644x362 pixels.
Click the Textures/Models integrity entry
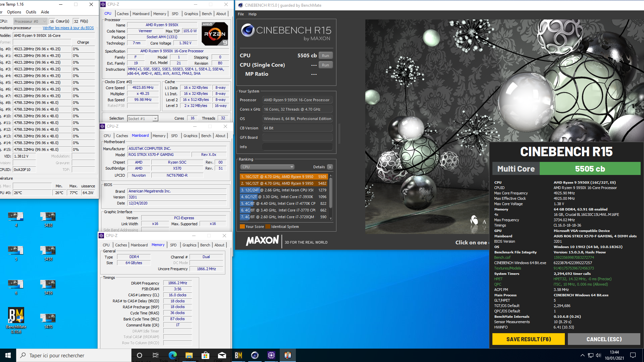[x=507, y=268]
